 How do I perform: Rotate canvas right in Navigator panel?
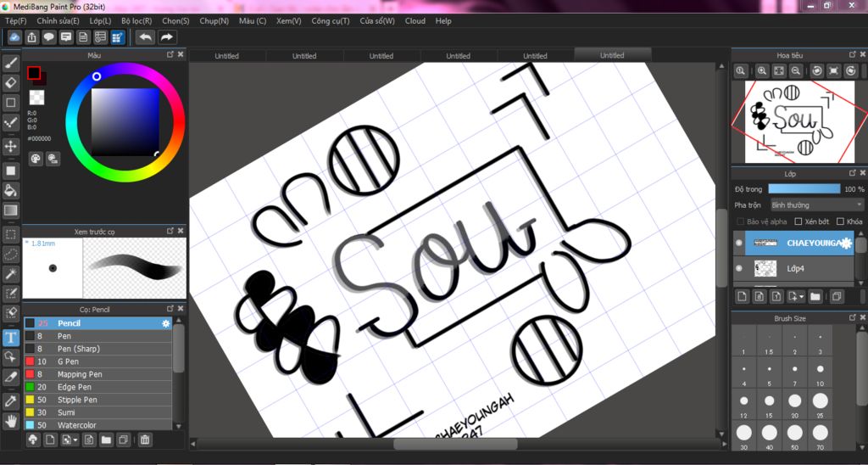pyautogui.click(x=851, y=70)
